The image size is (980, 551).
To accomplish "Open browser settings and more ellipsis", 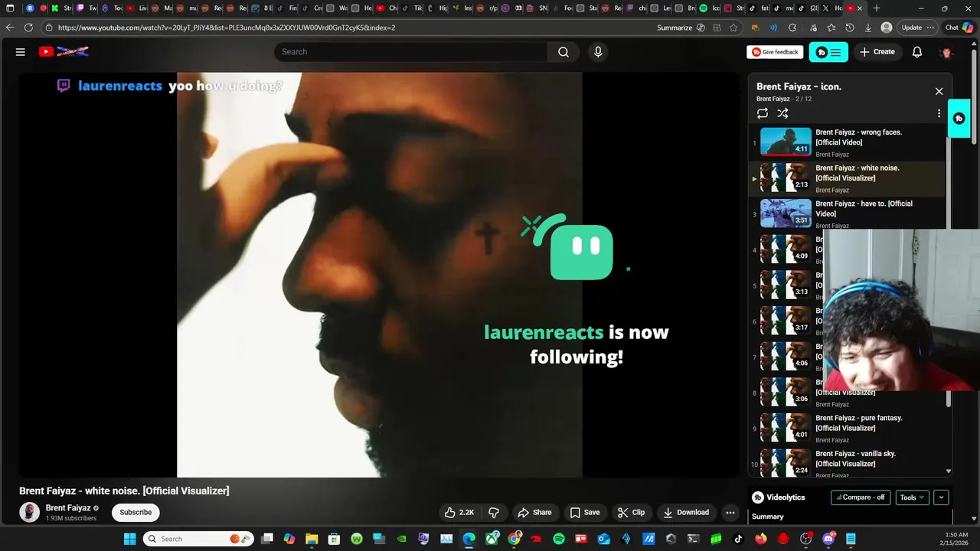I will (931, 28).
